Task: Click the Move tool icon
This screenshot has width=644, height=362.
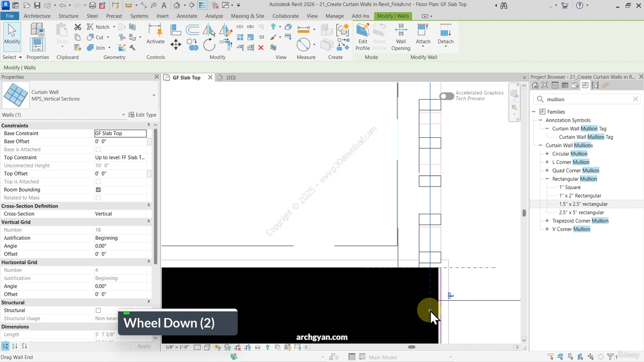Action: pyautogui.click(x=176, y=45)
